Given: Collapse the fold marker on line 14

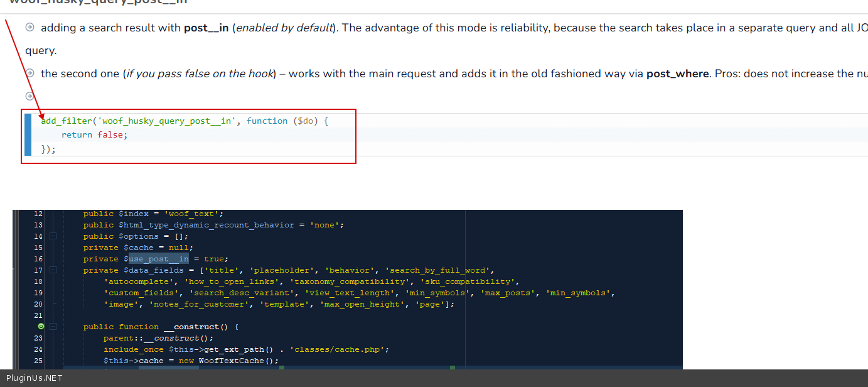Looking at the screenshot, I should tap(53, 236).
